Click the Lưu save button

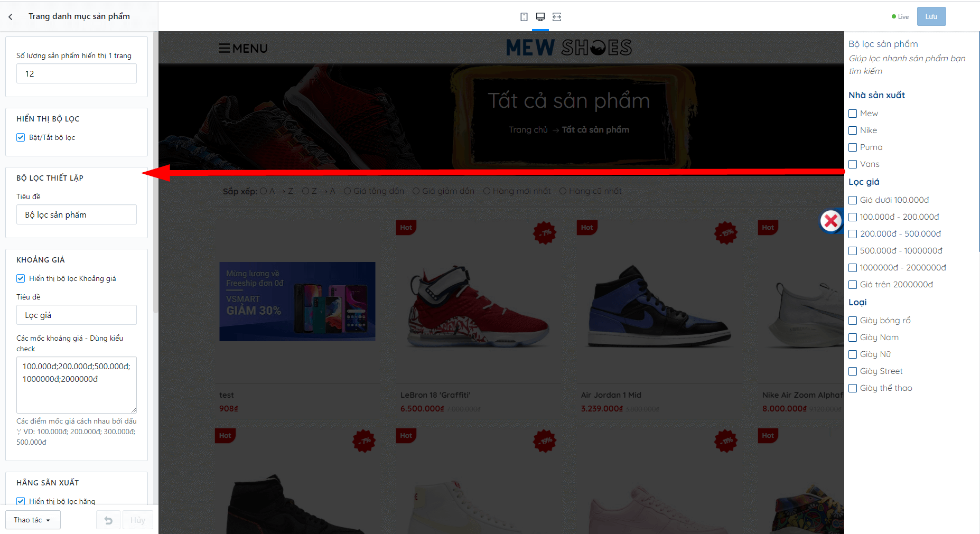(931, 16)
